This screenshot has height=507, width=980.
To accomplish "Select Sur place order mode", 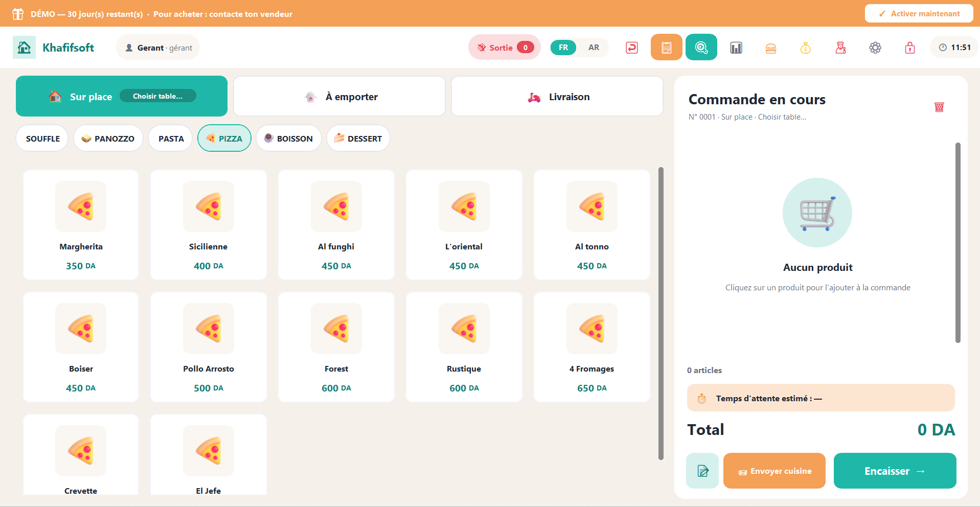I will (x=122, y=96).
